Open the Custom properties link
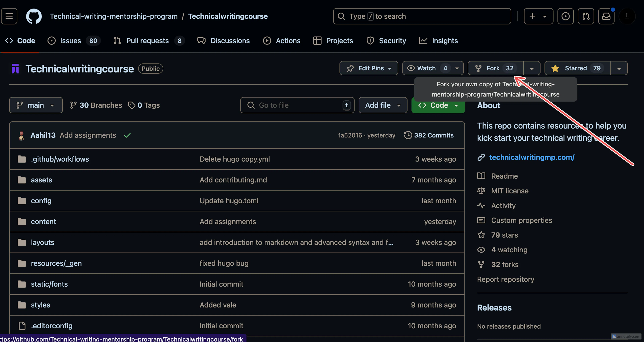The image size is (644, 342). (x=522, y=220)
